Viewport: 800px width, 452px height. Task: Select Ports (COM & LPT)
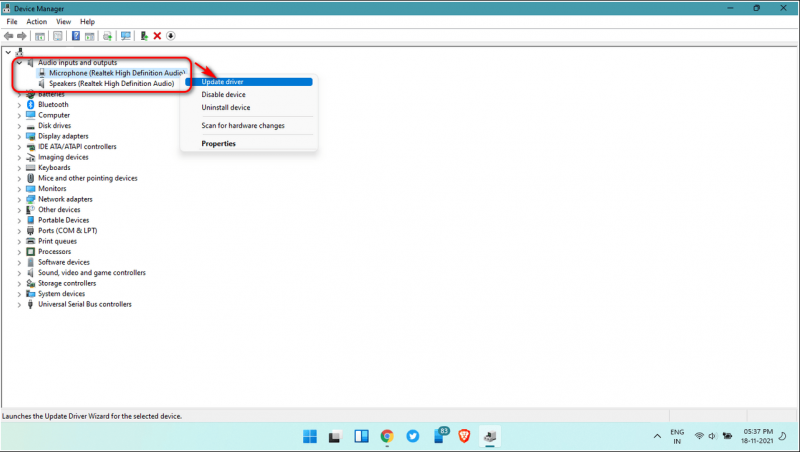click(67, 231)
